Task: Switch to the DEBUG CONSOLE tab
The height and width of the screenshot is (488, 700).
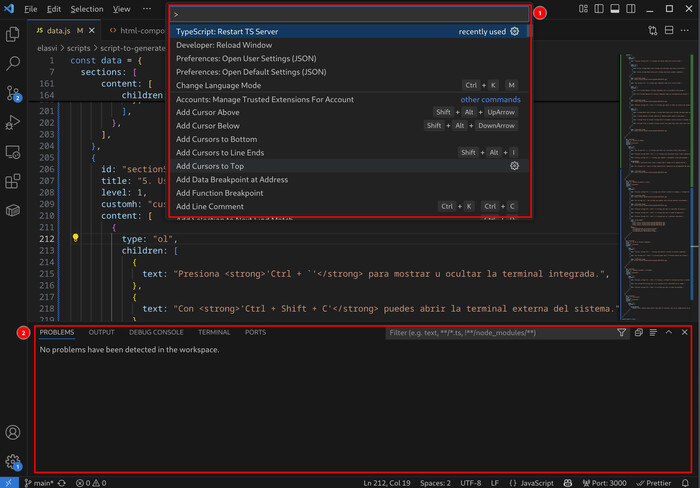Action: (x=156, y=332)
